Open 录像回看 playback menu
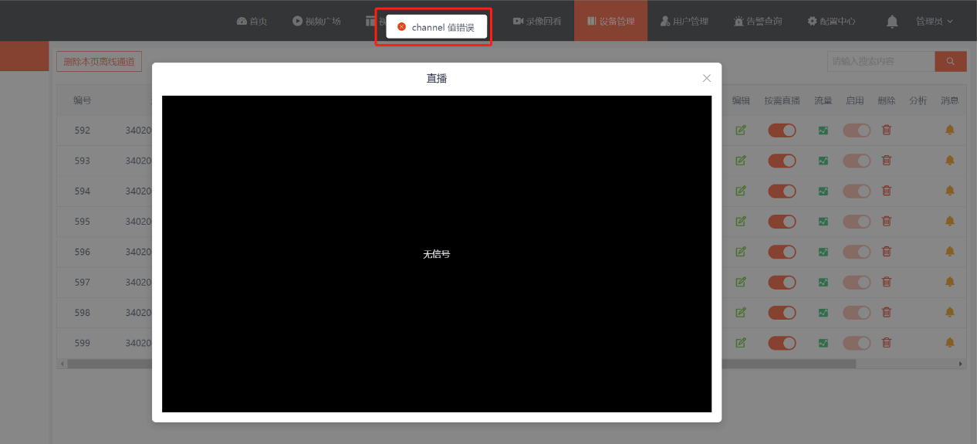The height and width of the screenshot is (444, 980). click(x=537, y=22)
